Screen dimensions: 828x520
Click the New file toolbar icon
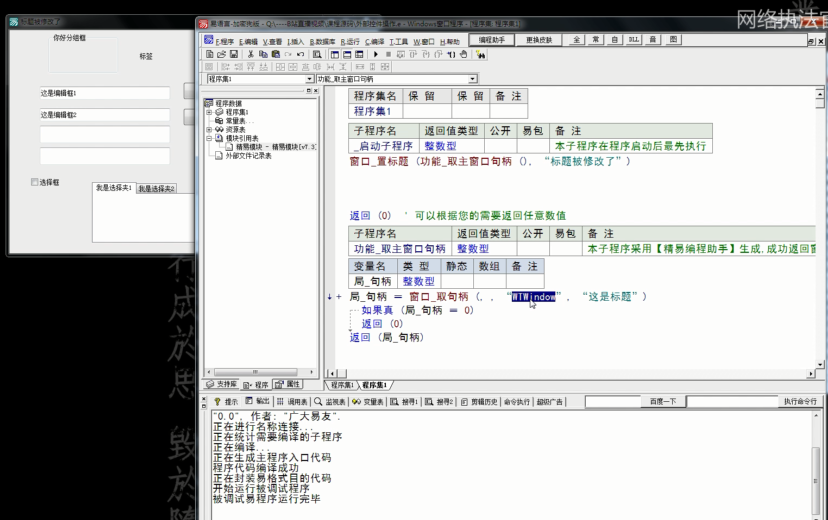(208, 54)
